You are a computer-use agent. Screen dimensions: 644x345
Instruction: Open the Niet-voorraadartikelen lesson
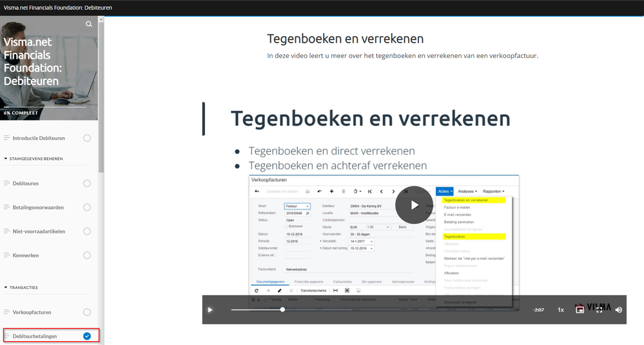pos(39,232)
